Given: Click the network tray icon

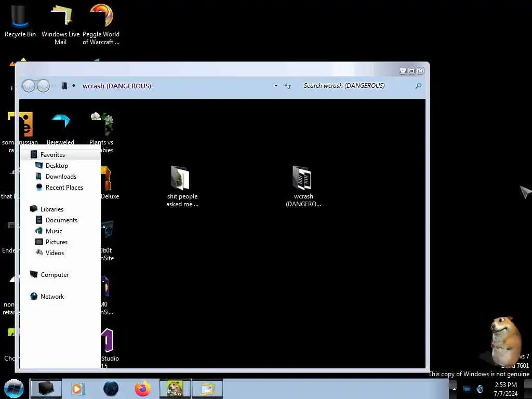Looking at the screenshot, I should [x=467, y=389].
